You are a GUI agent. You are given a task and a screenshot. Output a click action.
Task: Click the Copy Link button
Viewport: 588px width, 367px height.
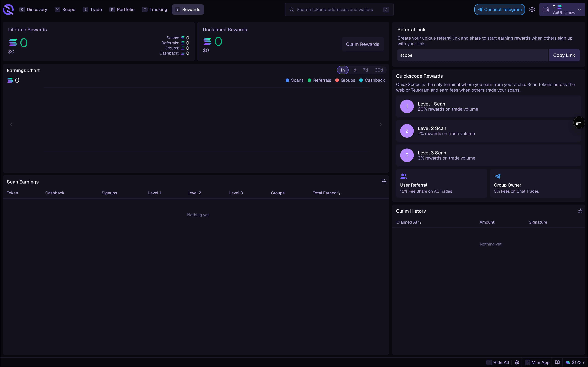tap(564, 55)
